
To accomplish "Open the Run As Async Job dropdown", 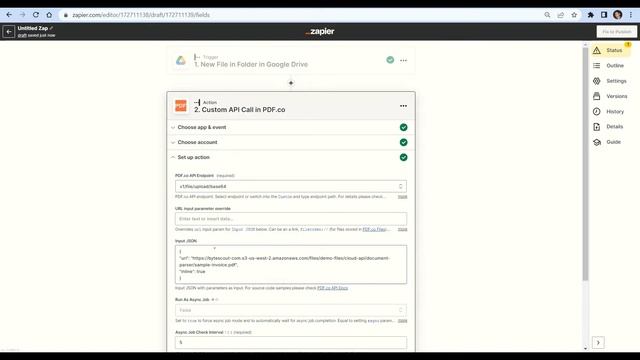I will coord(291,310).
